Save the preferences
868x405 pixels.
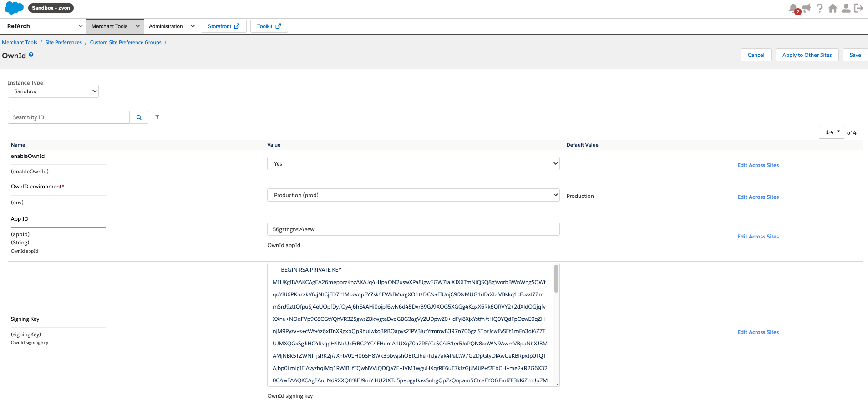(x=855, y=55)
